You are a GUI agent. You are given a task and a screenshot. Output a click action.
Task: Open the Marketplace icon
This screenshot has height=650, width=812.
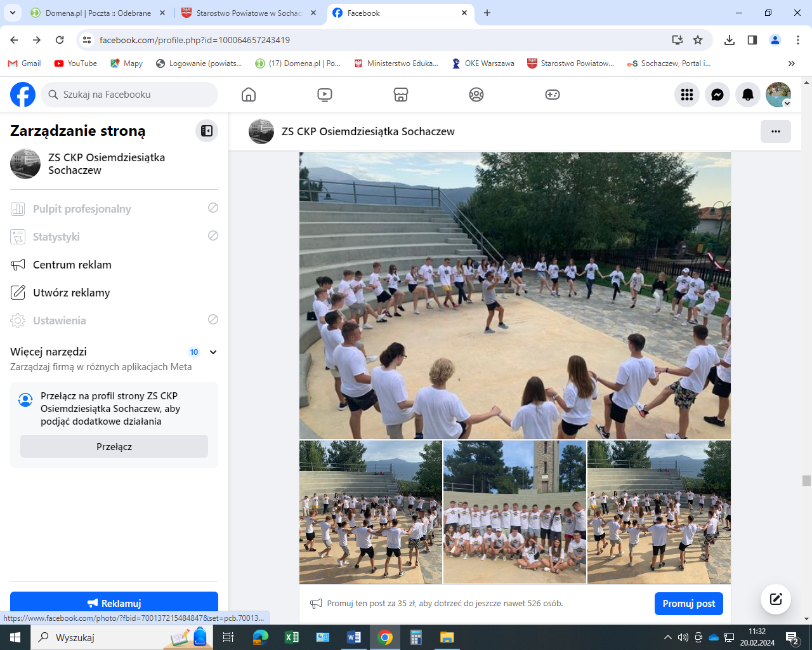click(x=400, y=95)
